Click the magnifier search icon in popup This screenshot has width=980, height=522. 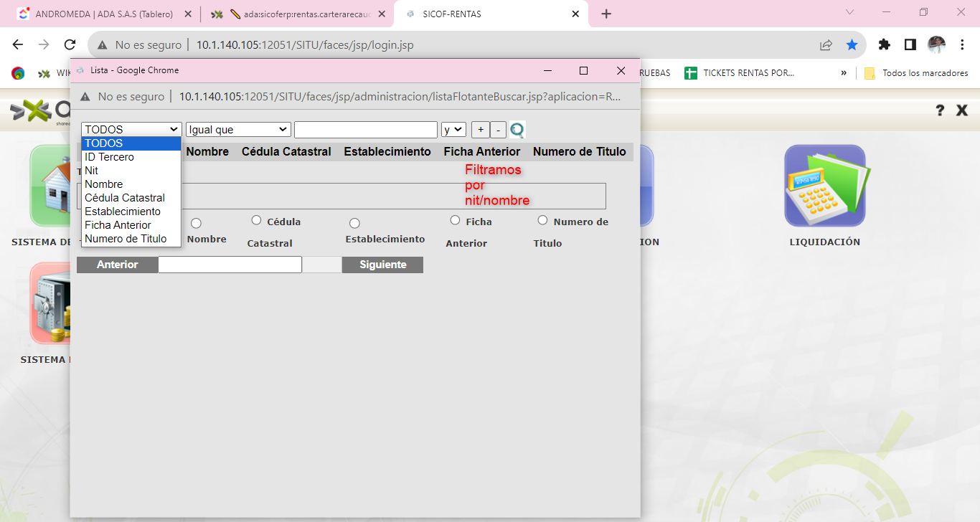coord(517,130)
